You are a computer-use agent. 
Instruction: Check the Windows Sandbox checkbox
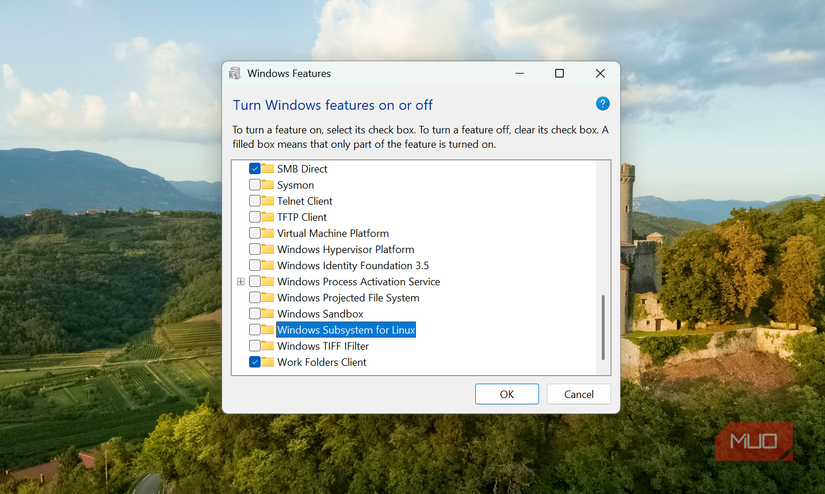pos(255,314)
